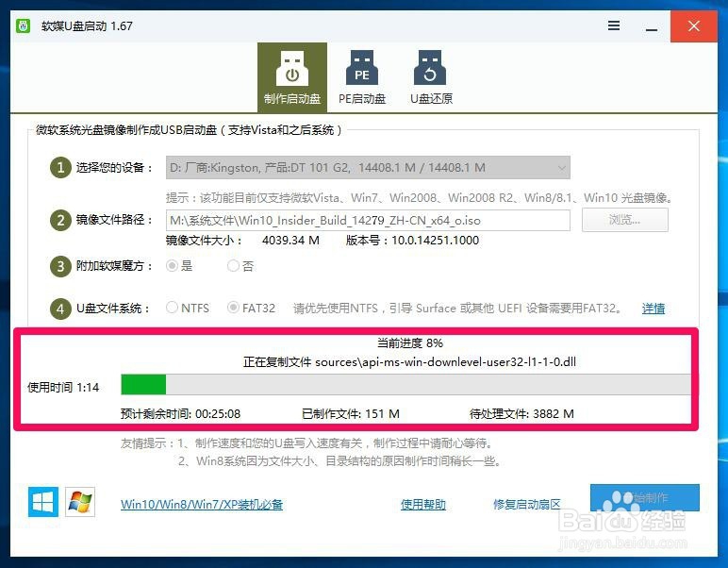
Task: Click the blue 开始制作 button
Action: (x=645, y=498)
